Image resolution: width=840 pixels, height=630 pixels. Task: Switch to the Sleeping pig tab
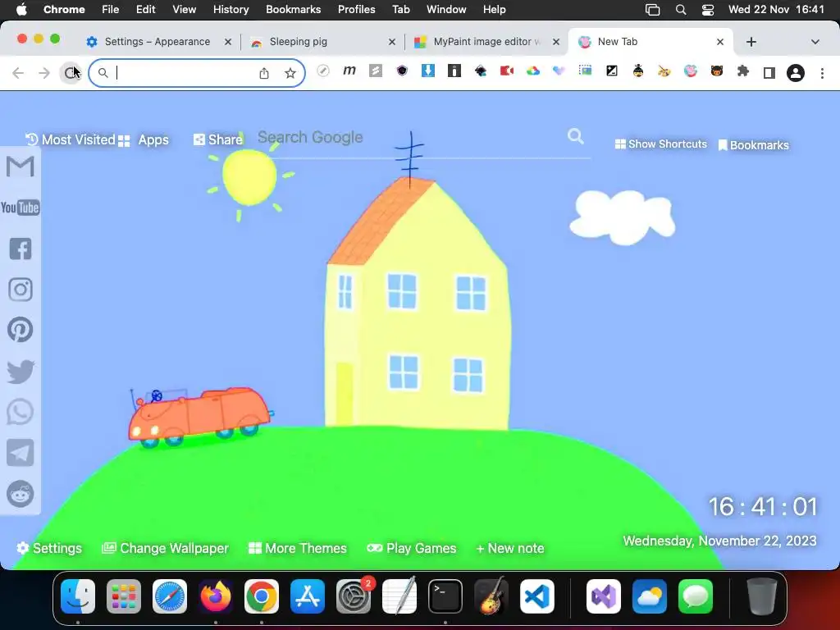point(323,42)
